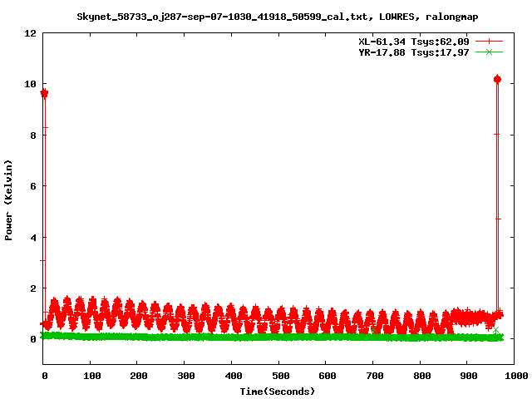Click the x-axis tick label 800

[421, 376]
